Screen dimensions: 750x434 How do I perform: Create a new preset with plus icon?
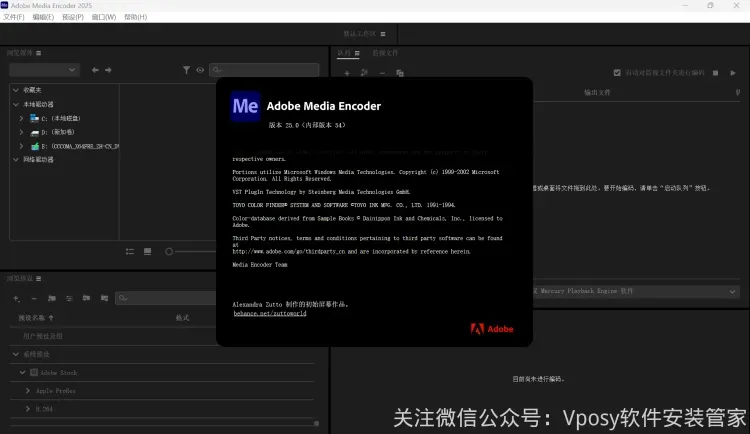tap(16, 299)
